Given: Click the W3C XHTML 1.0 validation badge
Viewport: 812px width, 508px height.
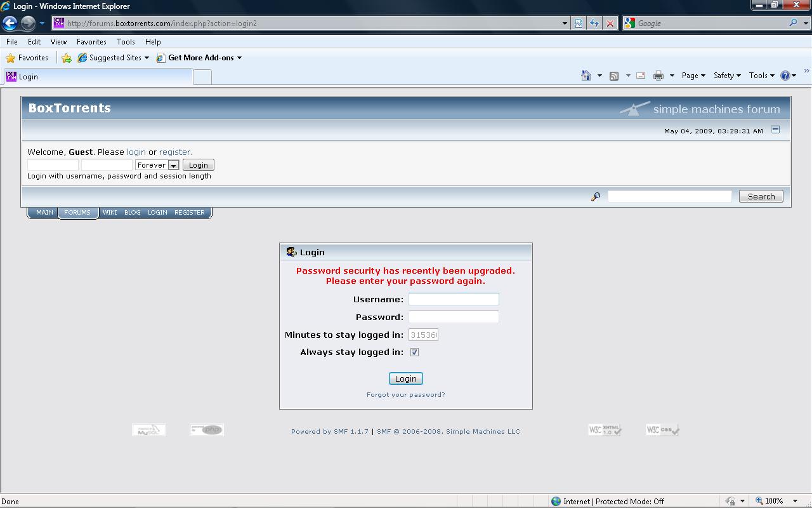Looking at the screenshot, I should click(x=605, y=430).
